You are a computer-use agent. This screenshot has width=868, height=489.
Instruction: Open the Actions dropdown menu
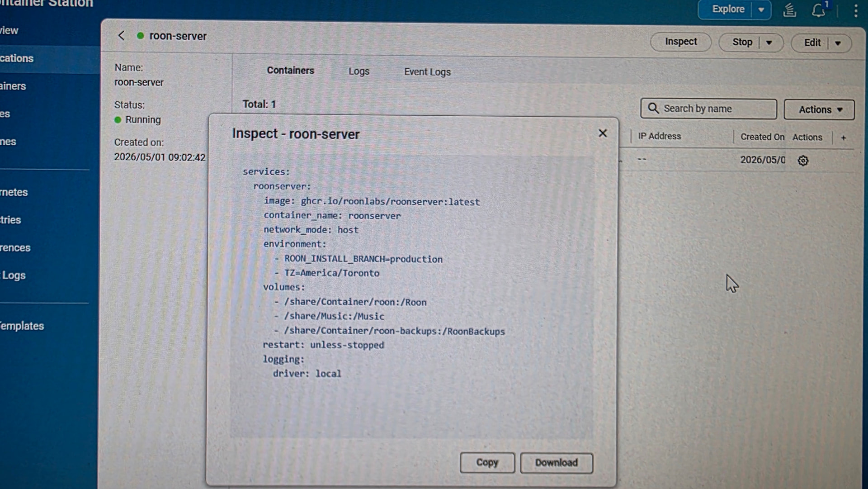pyautogui.click(x=819, y=109)
